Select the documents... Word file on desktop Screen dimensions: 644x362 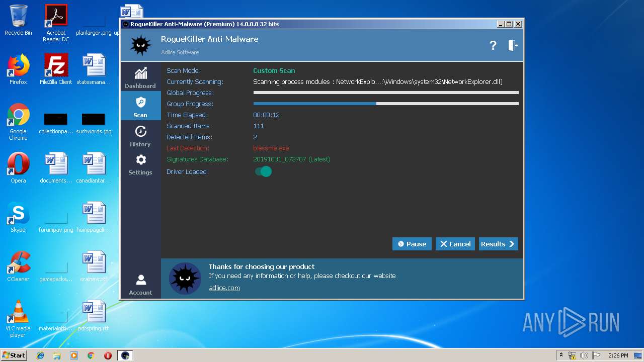pos(56,168)
